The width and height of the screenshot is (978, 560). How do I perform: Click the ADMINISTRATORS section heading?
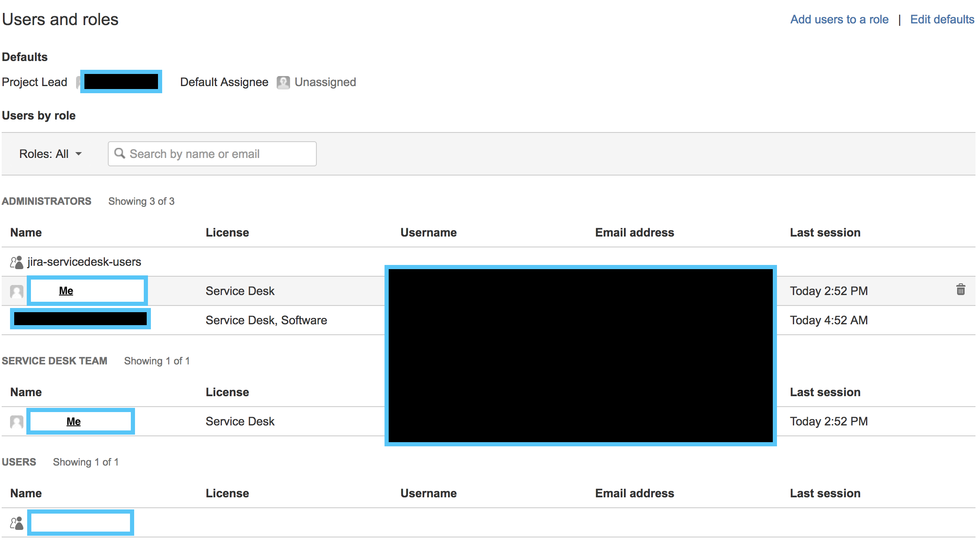click(46, 201)
